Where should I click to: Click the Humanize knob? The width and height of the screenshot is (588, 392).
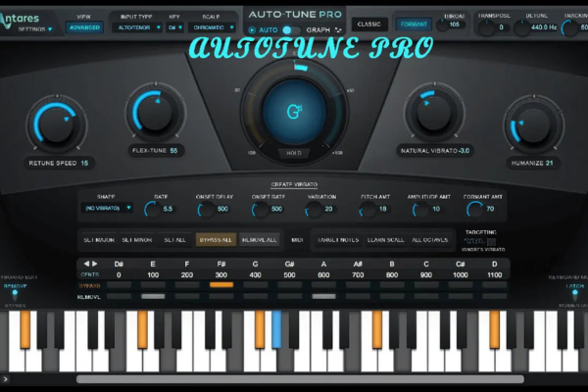point(534,124)
